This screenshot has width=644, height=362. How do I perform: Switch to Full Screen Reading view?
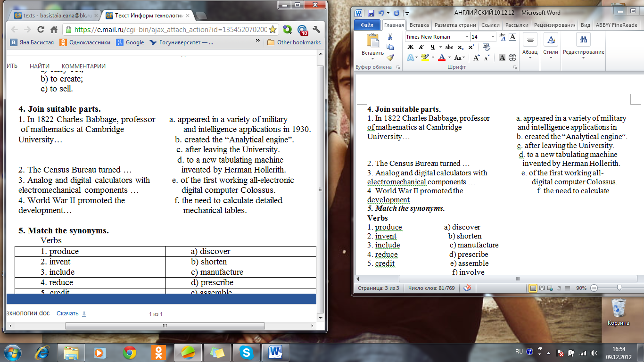tap(542, 288)
